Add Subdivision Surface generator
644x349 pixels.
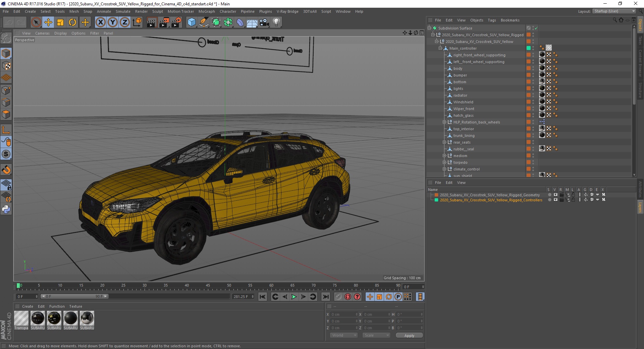pos(216,22)
